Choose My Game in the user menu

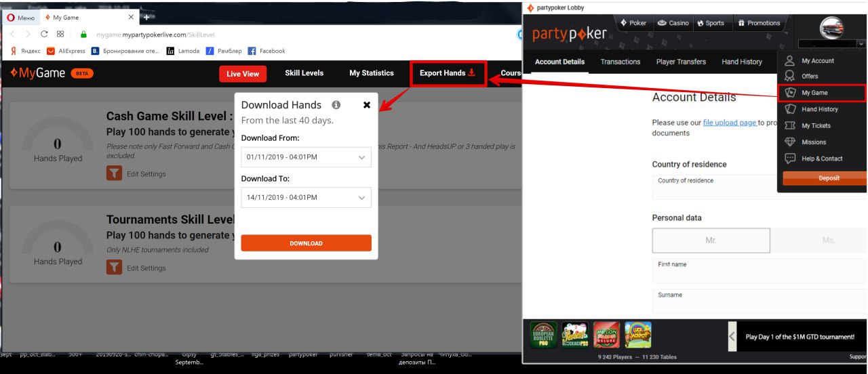[823, 93]
